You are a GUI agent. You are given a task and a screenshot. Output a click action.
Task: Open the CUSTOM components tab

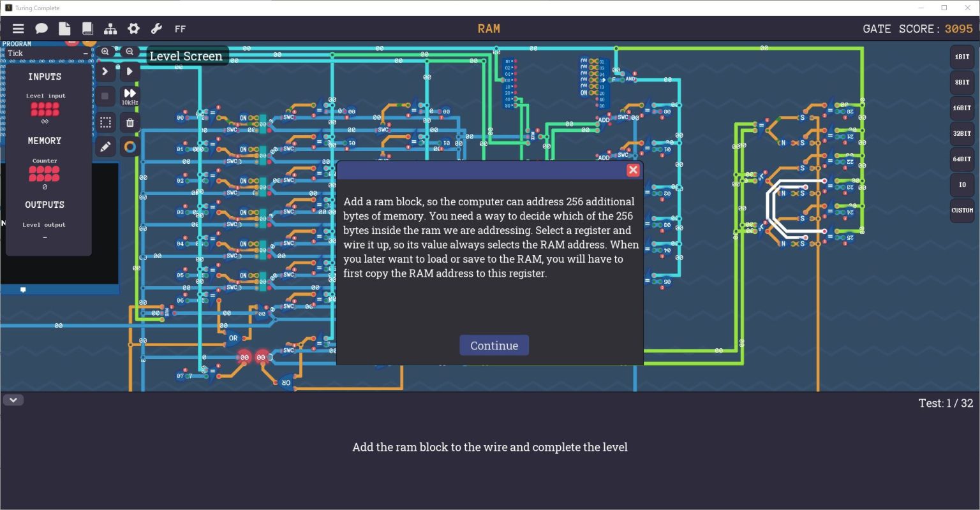pyautogui.click(x=961, y=210)
